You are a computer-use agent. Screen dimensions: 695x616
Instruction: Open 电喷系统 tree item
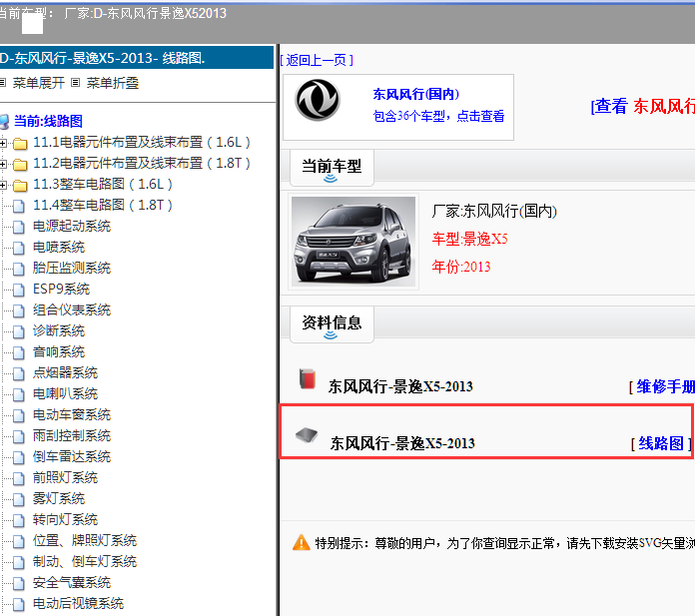(x=59, y=247)
